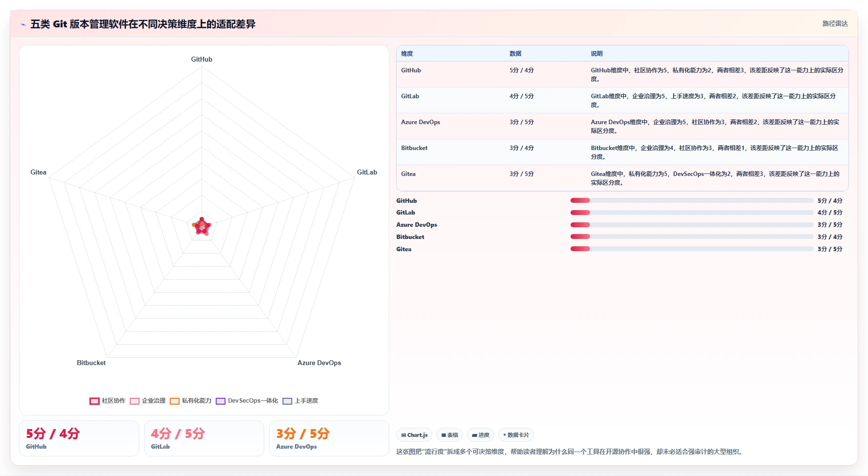
Task: Click the 路径雷达 label in header
Action: click(835, 23)
